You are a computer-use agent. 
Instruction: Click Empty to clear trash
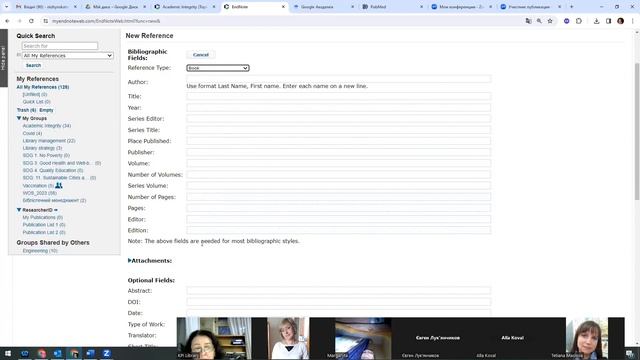click(x=46, y=110)
